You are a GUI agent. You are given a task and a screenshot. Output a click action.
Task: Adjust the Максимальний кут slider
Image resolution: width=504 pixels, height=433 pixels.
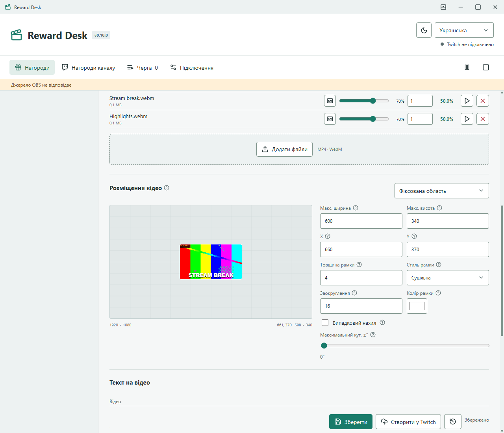(405, 346)
